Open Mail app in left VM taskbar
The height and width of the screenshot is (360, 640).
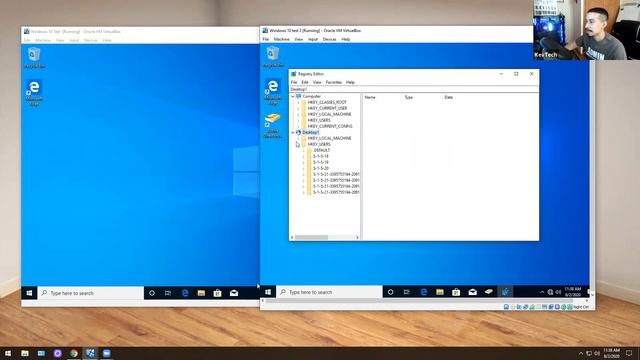tap(234, 293)
